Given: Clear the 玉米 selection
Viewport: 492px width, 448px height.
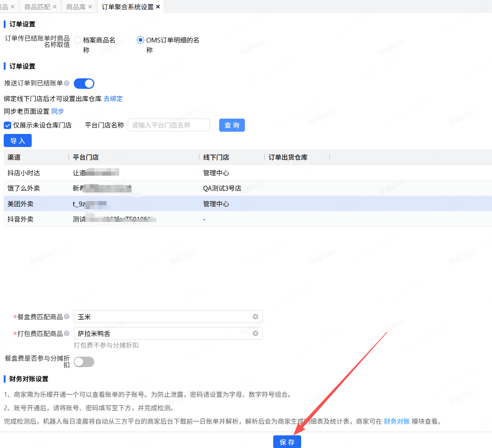Looking at the screenshot, I should tap(255, 317).
